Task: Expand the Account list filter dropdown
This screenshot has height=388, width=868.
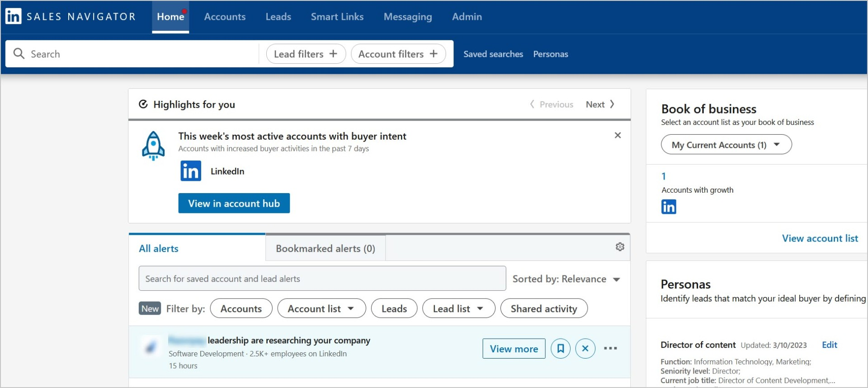Action: pyautogui.click(x=321, y=308)
